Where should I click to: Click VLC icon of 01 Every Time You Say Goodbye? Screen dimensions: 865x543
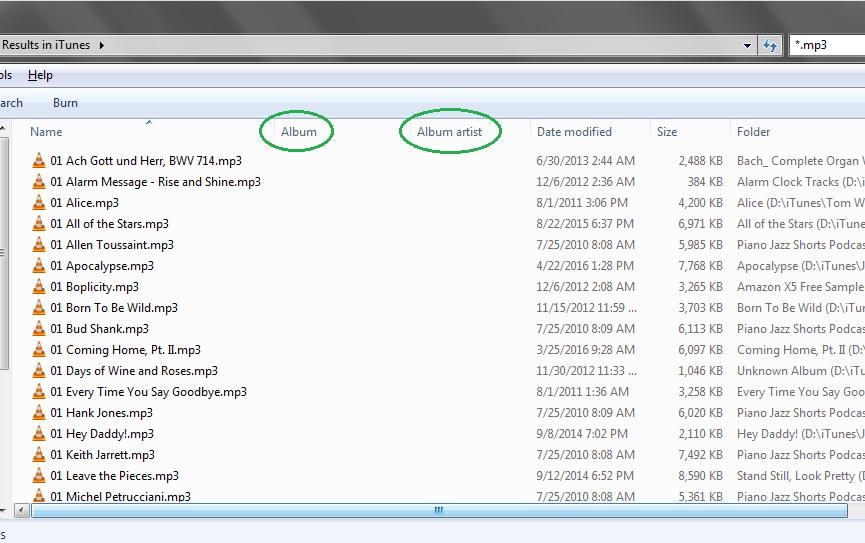click(x=39, y=391)
